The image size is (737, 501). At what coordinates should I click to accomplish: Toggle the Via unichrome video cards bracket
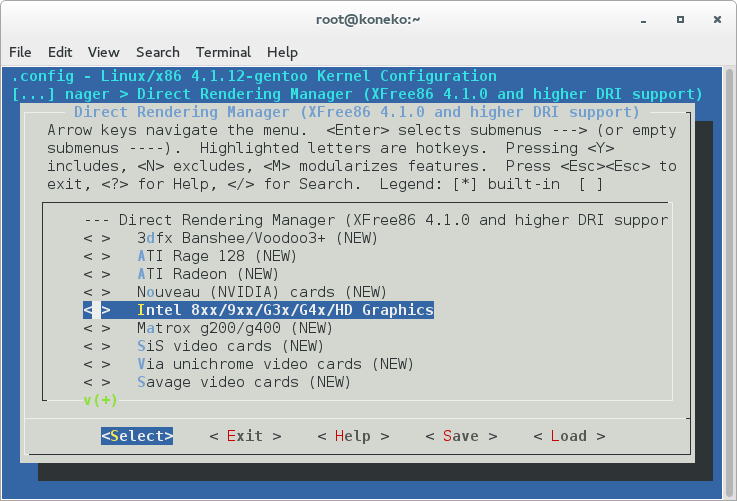tap(97, 364)
